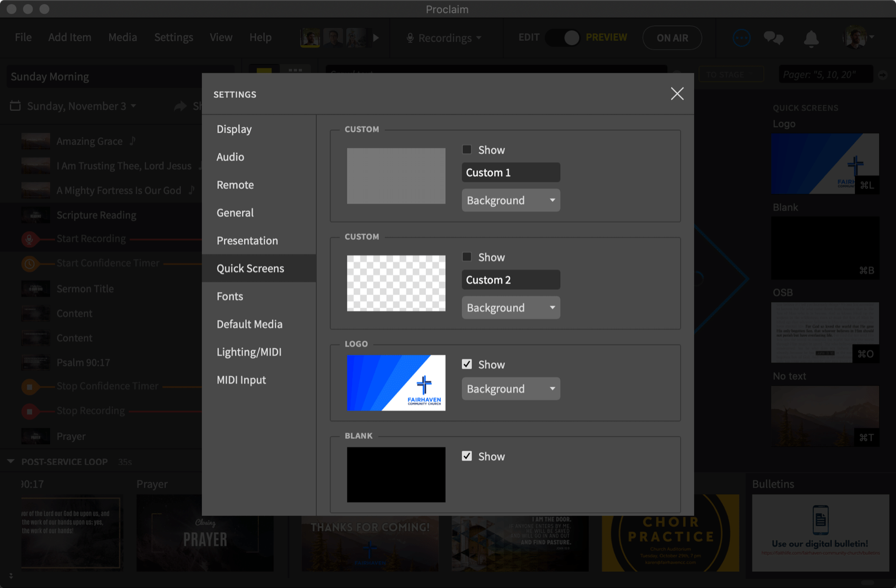Open the user profile avatar menu

[x=858, y=37]
